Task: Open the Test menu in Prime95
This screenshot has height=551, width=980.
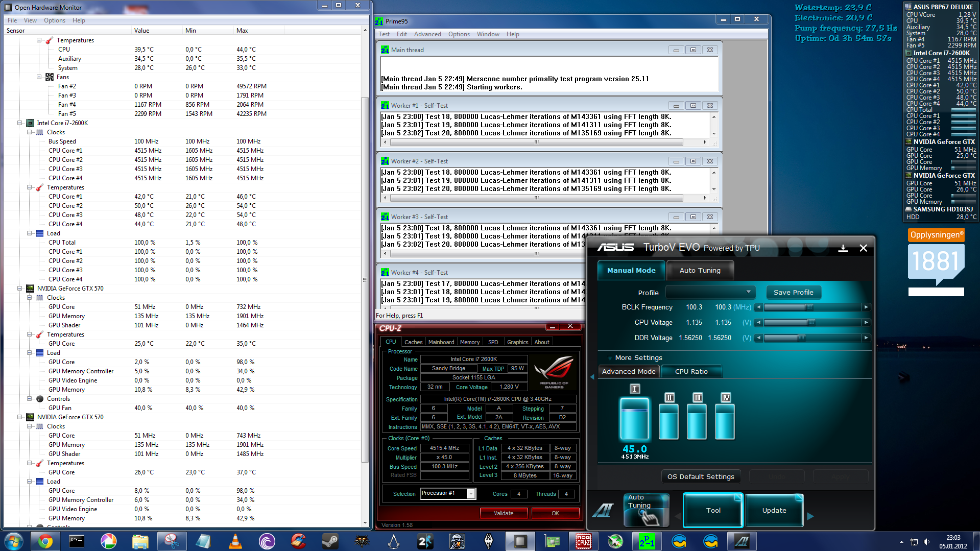Action: pyautogui.click(x=384, y=34)
